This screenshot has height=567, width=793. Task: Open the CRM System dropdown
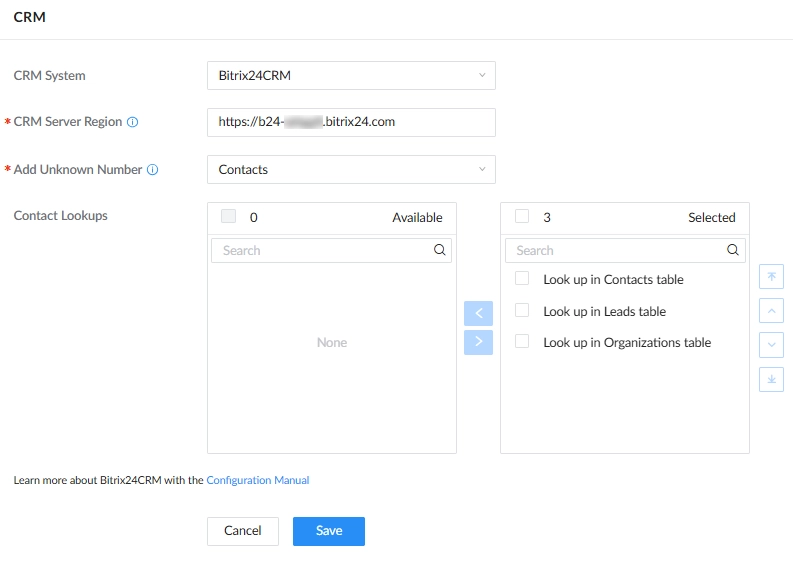pyautogui.click(x=351, y=76)
